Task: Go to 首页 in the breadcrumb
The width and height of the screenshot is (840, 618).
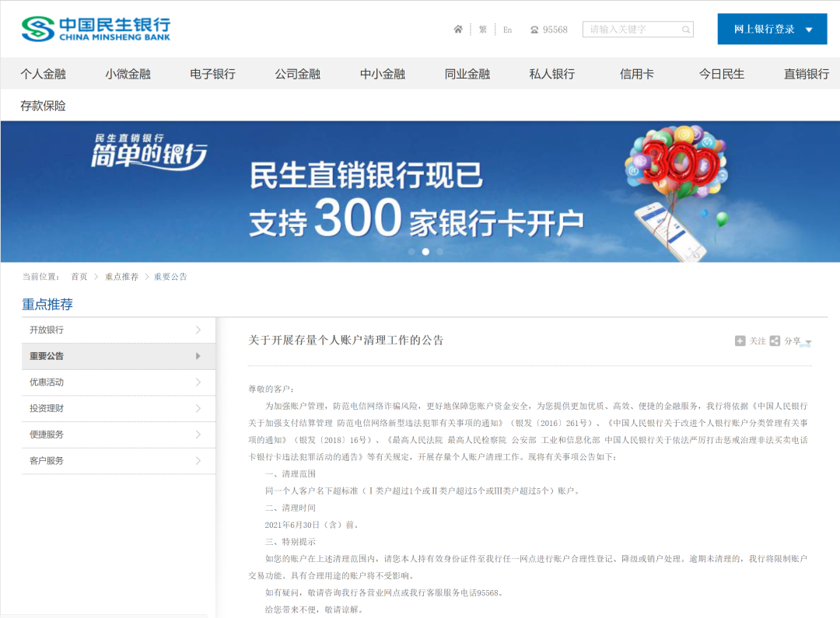Action: (x=79, y=277)
